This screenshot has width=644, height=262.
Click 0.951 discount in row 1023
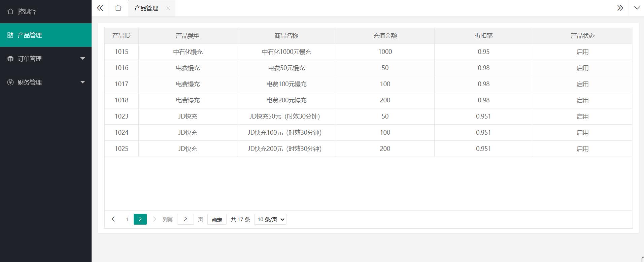click(x=483, y=116)
